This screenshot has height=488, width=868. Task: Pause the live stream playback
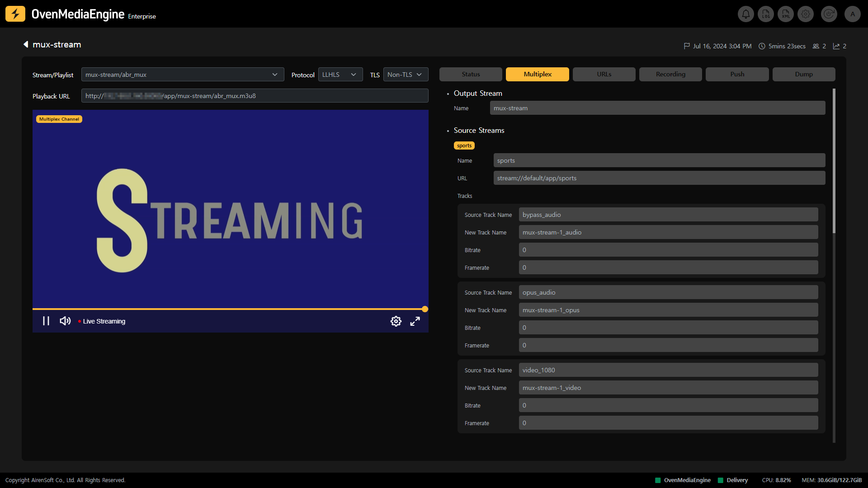pyautogui.click(x=46, y=321)
